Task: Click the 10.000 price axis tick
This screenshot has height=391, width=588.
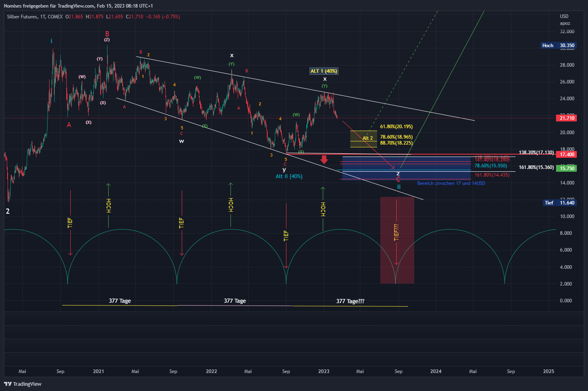Action: pyautogui.click(x=567, y=216)
